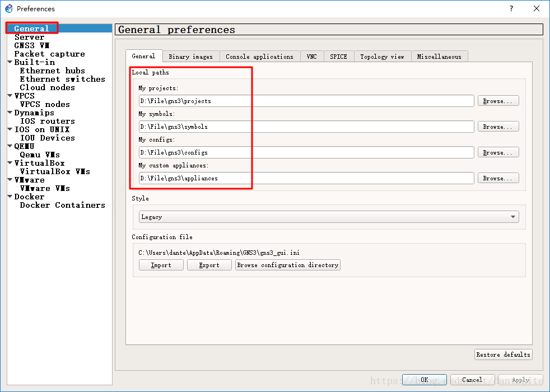
Task: Browse for the My projects folder
Action: click(x=498, y=101)
